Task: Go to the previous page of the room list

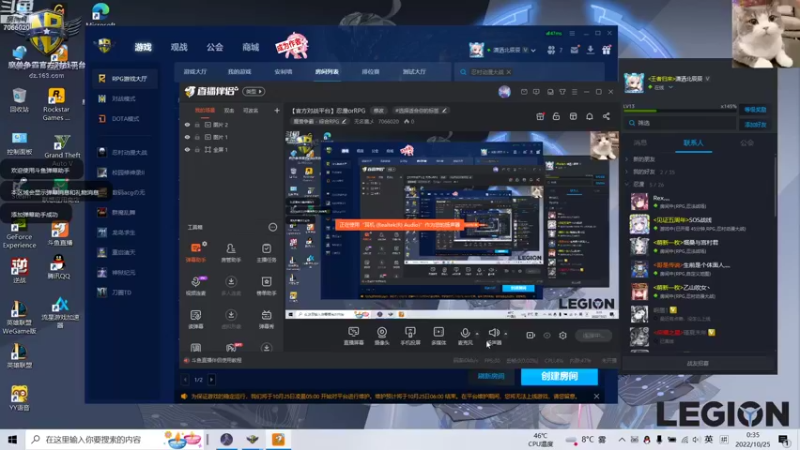Action: tap(185, 380)
